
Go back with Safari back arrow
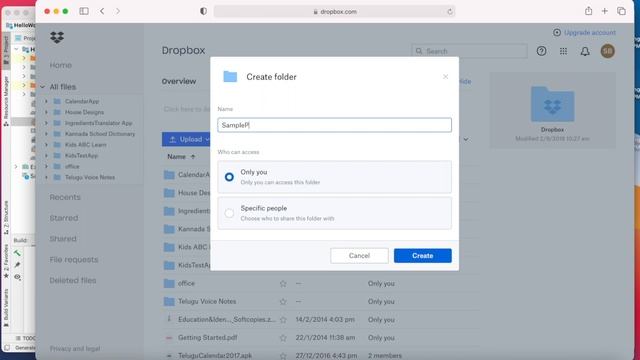pos(102,11)
